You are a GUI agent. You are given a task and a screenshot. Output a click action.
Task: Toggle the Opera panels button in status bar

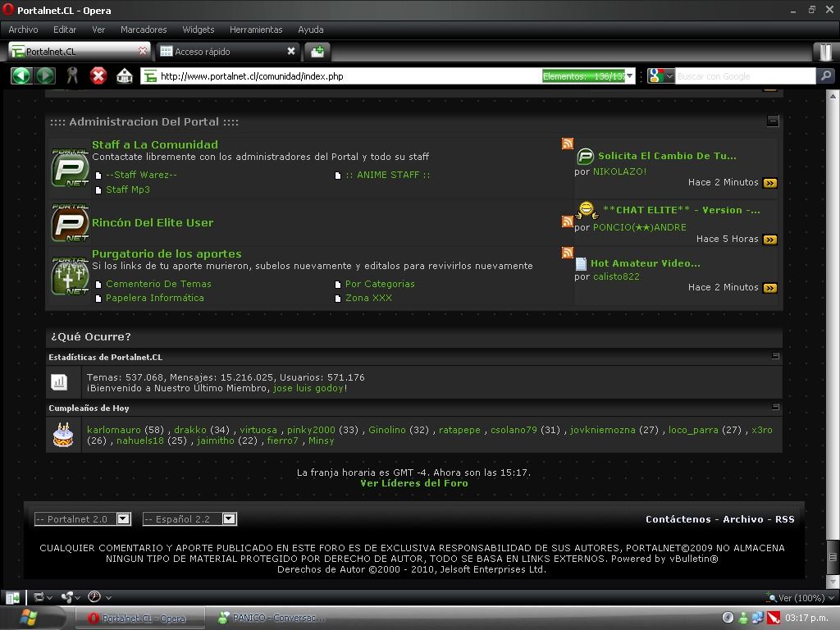(12, 597)
